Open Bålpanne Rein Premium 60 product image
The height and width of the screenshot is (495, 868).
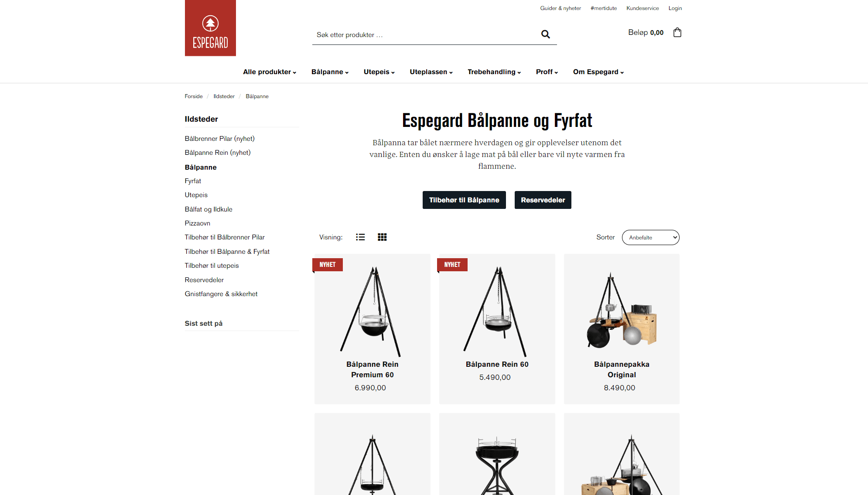(372, 311)
